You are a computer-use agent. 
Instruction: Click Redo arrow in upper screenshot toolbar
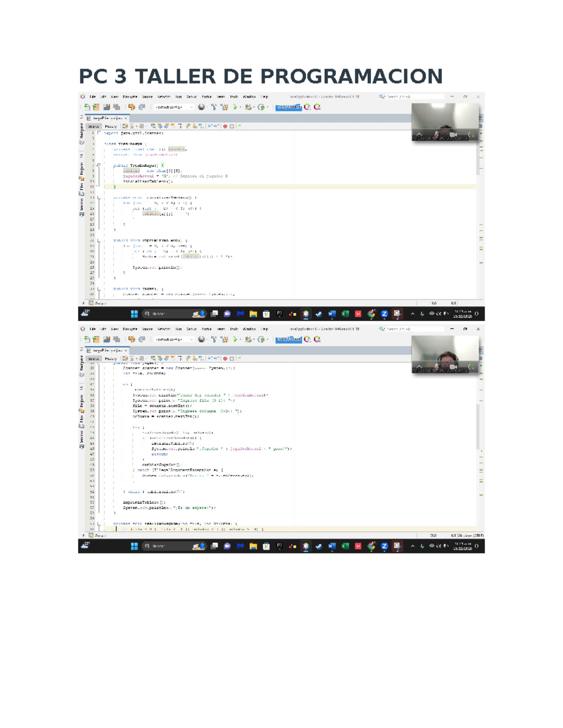click(142, 107)
